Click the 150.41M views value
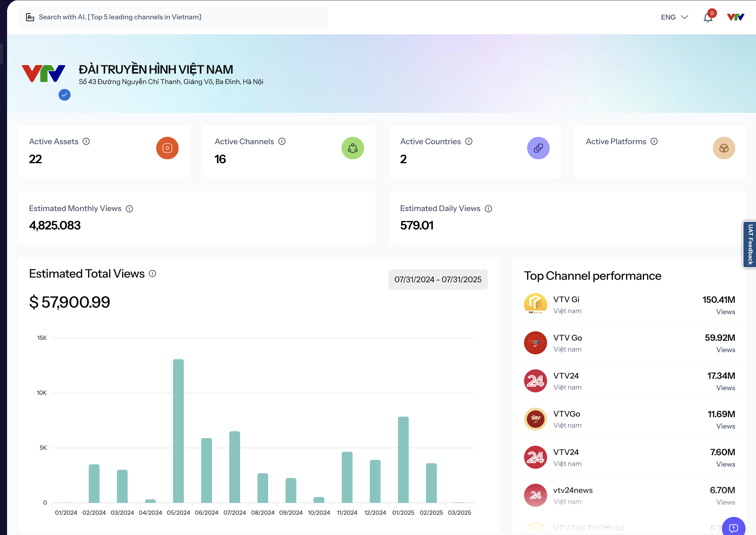The height and width of the screenshot is (535, 756). point(719,299)
